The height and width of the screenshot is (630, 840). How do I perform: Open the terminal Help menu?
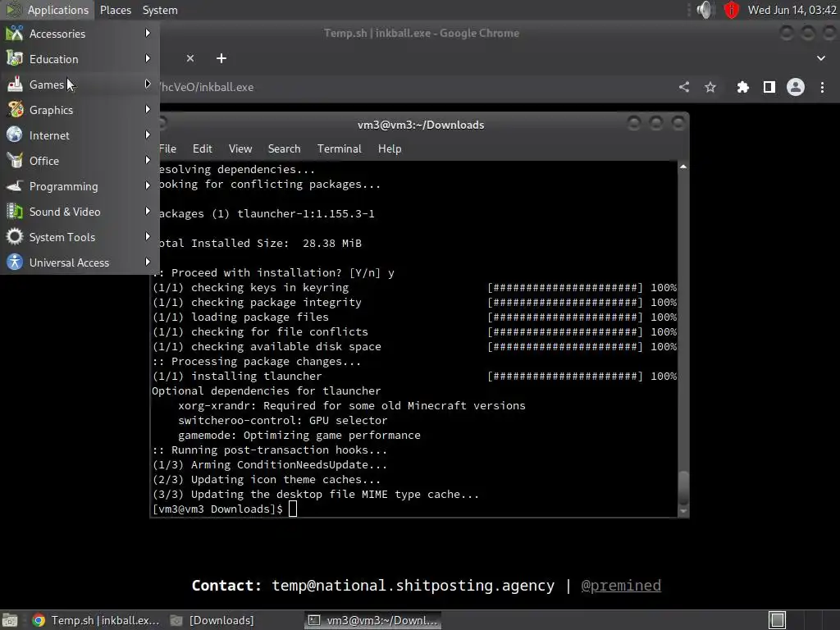pos(390,148)
